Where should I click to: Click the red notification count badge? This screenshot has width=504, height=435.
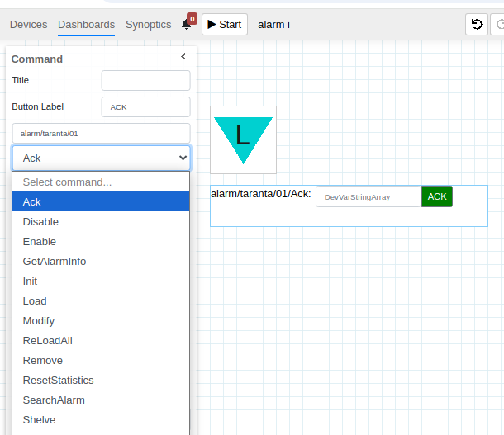pyautogui.click(x=192, y=19)
